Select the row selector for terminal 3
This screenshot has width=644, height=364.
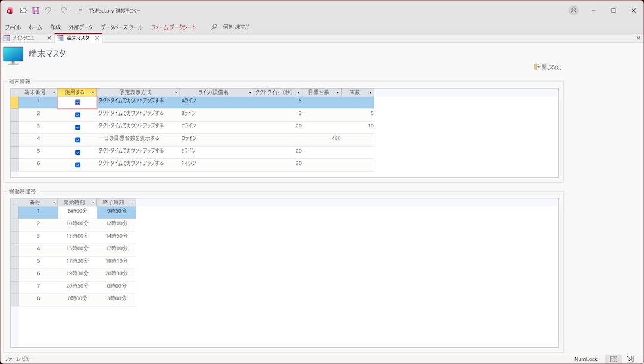(x=14, y=126)
